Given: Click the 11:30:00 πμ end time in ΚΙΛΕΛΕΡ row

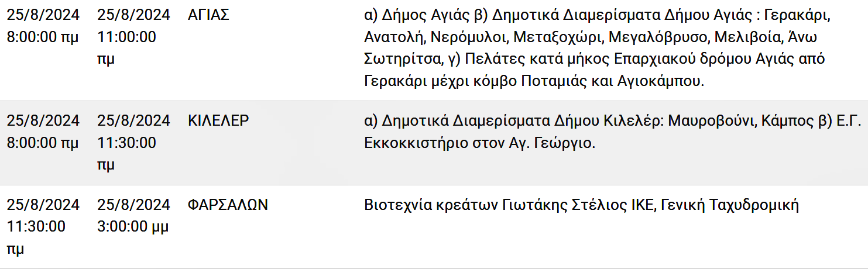Looking at the screenshot, I should click(126, 153).
